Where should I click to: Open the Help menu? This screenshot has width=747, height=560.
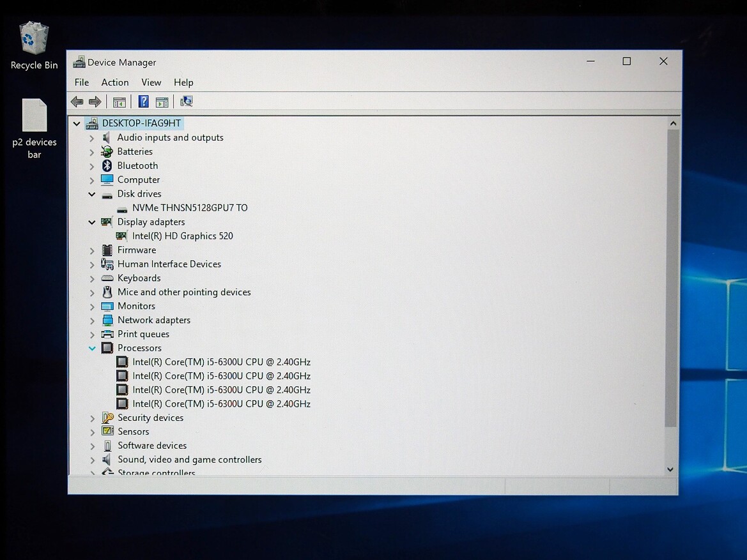point(183,82)
